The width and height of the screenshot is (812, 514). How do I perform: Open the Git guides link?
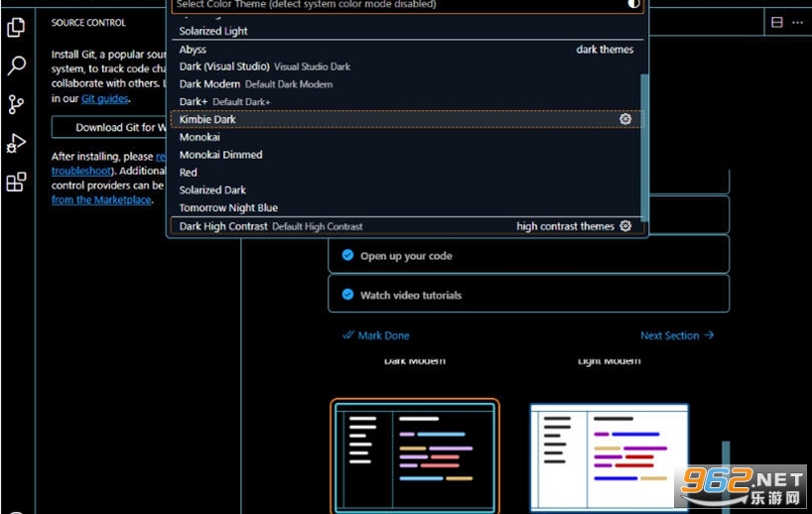(x=104, y=98)
